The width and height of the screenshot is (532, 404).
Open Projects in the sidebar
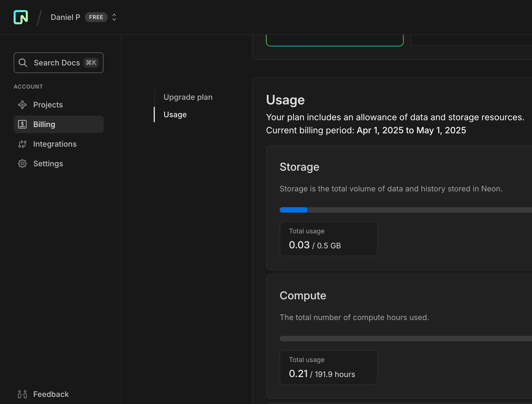tap(59, 105)
